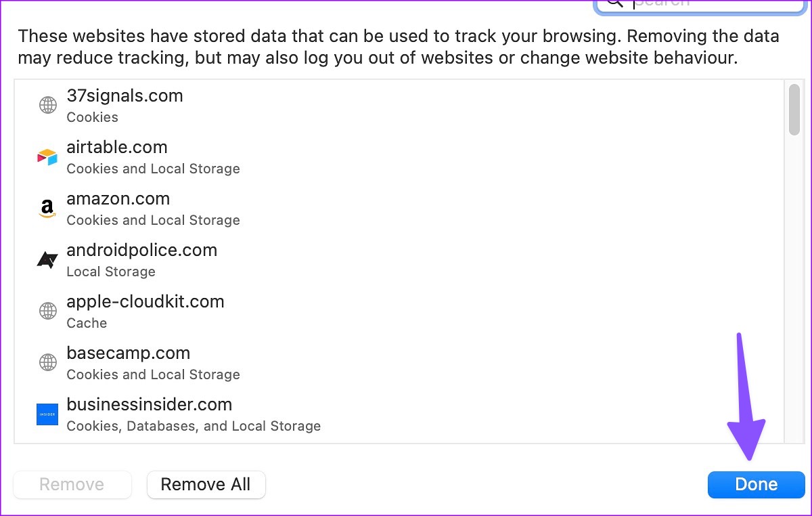The image size is (812, 516).
Task: Click the apple-cloudkit.com globe icon
Action: click(x=47, y=311)
